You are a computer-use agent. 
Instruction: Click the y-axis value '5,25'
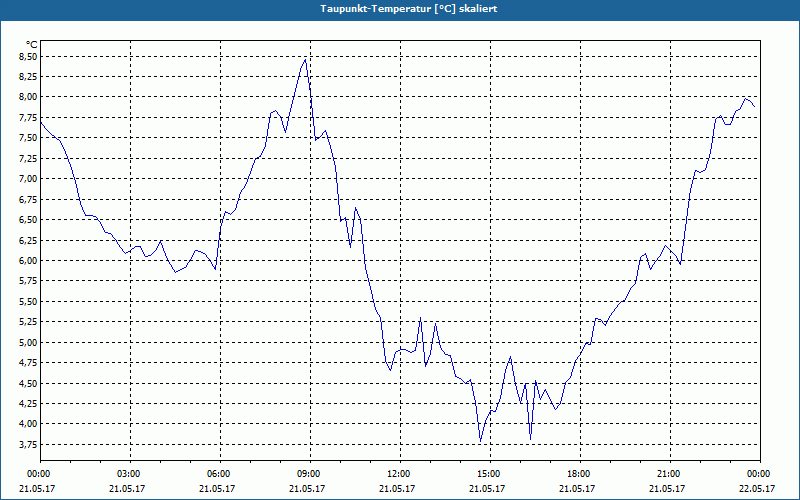29,322
